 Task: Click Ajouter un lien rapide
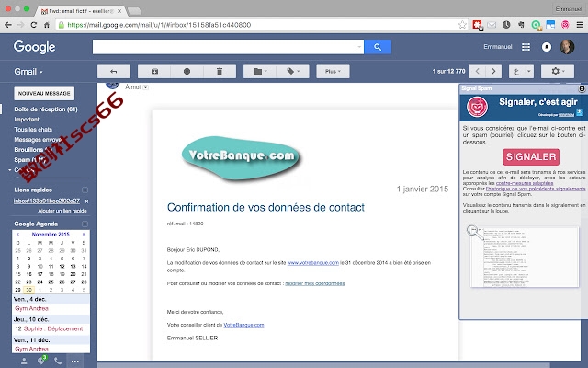coord(62,211)
